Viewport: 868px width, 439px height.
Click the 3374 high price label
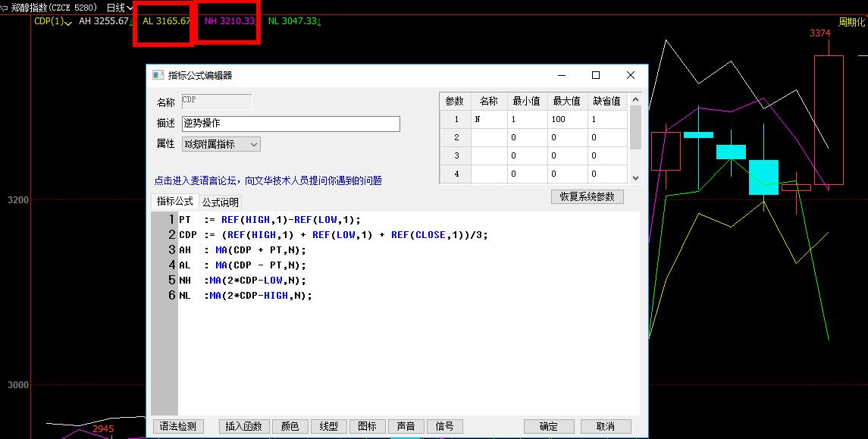click(x=819, y=33)
